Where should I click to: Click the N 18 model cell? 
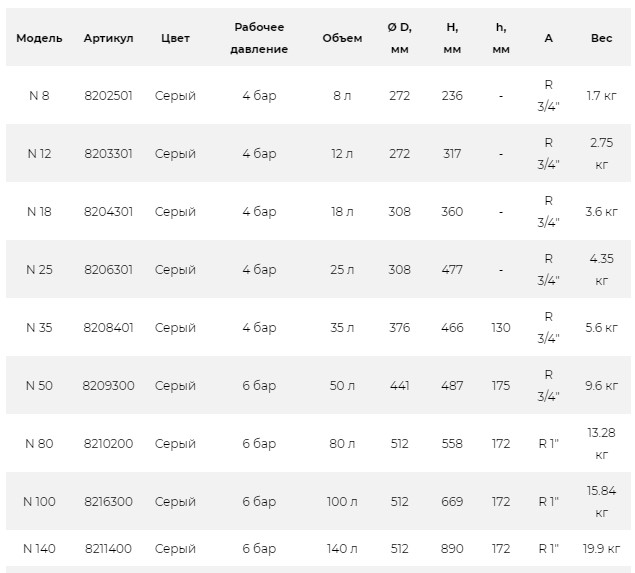(39, 212)
